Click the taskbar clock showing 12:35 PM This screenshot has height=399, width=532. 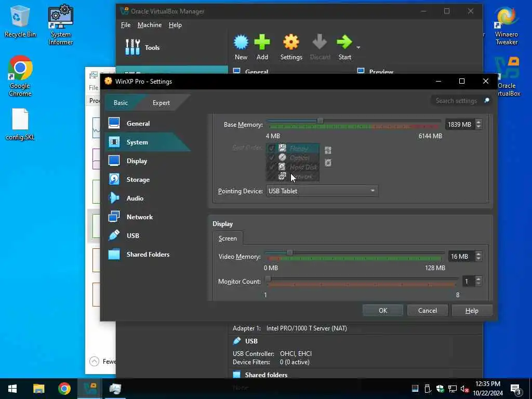click(x=488, y=389)
